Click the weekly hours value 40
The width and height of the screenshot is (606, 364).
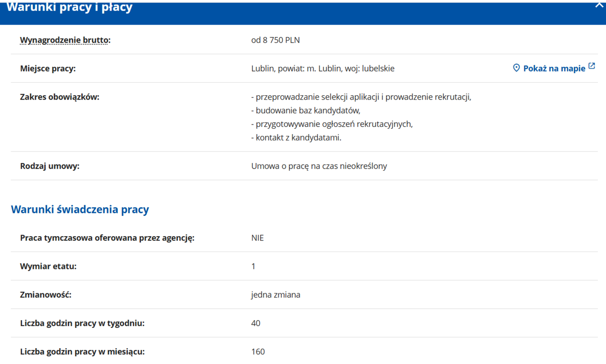pyautogui.click(x=255, y=323)
